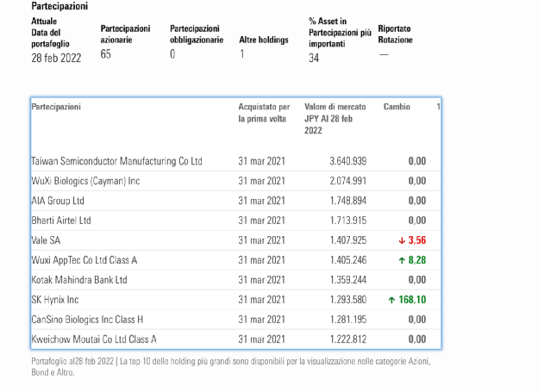Click the 3,56 change value

[417, 240]
